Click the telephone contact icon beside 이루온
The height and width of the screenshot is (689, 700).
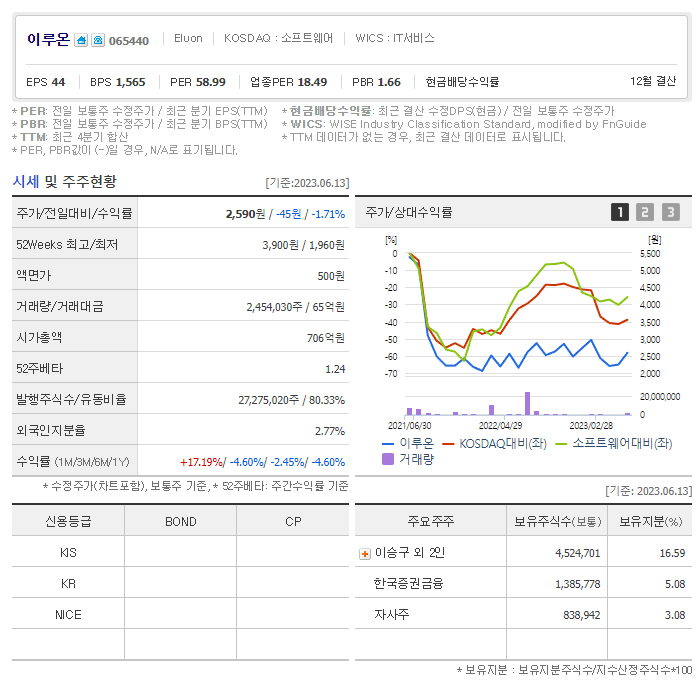pyautogui.click(x=98, y=41)
